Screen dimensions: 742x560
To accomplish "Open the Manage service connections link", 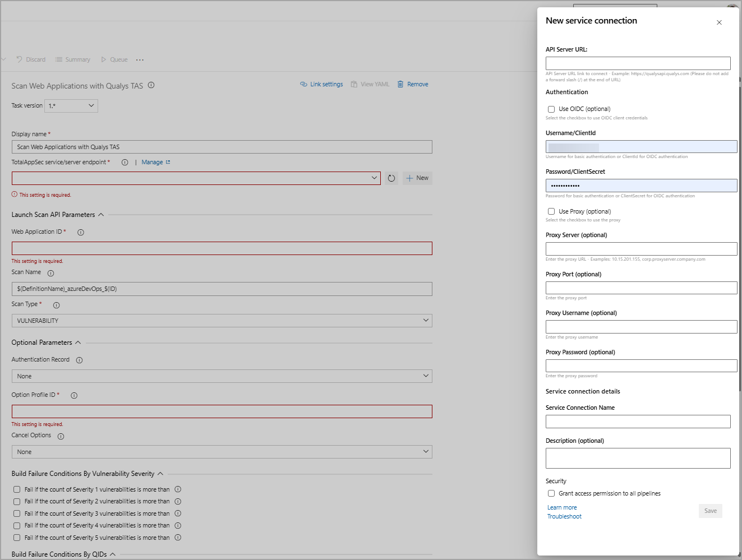I will click(156, 162).
